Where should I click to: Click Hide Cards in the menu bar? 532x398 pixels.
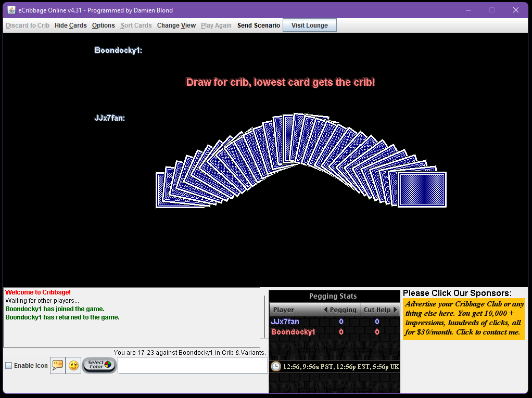tap(70, 25)
